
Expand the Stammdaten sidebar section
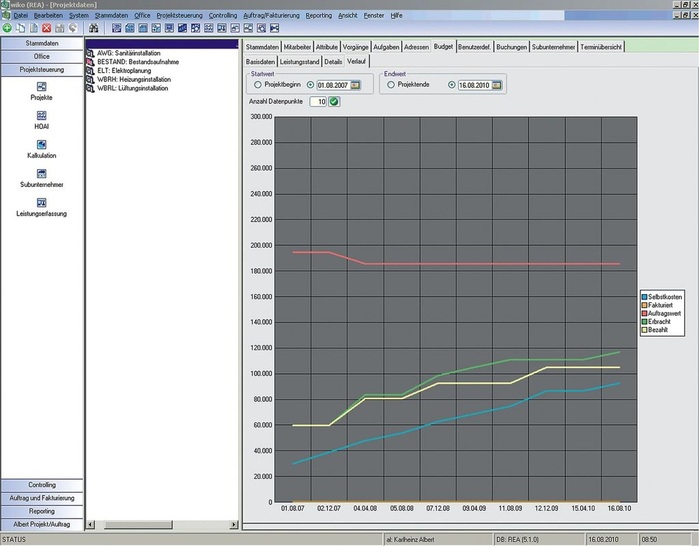(42, 44)
